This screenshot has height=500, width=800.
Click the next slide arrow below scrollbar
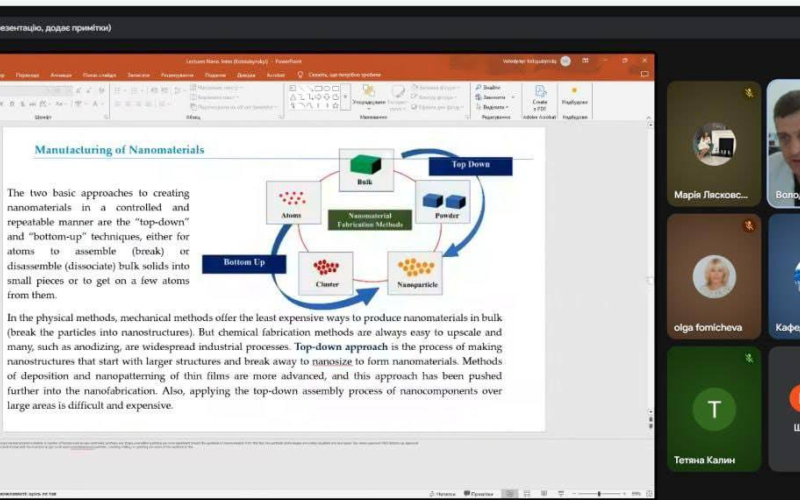point(651,427)
